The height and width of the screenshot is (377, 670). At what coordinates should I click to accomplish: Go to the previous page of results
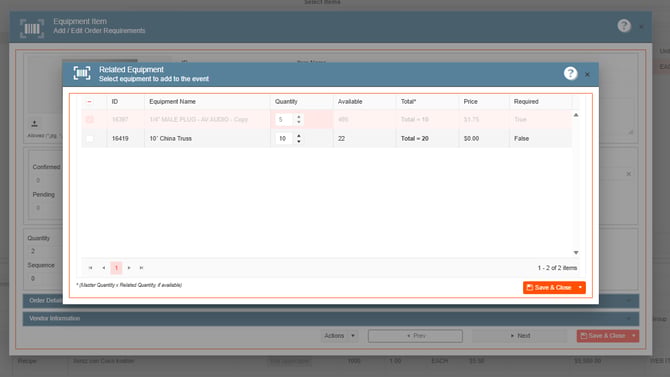click(x=103, y=268)
